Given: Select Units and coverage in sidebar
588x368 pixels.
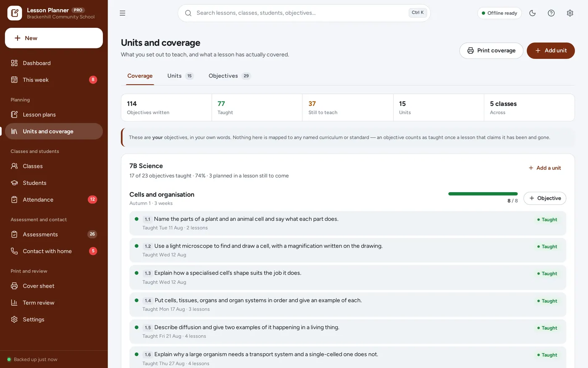Looking at the screenshot, I should pos(54,131).
